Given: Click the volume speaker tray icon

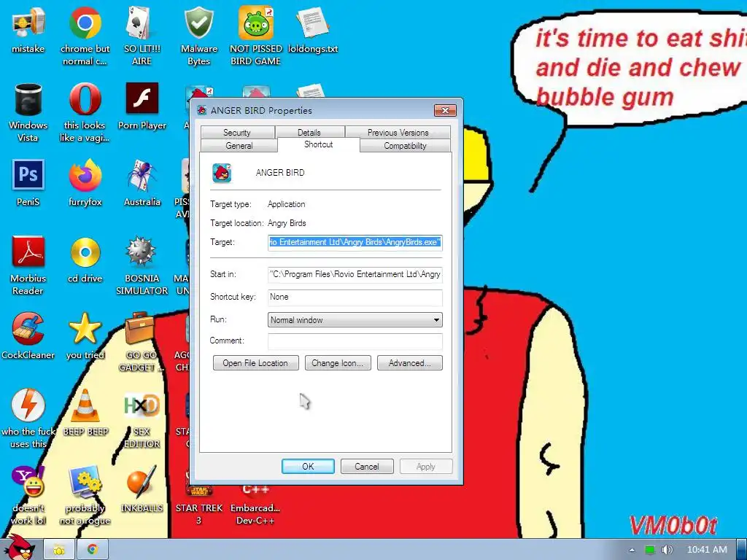Looking at the screenshot, I should (x=667, y=550).
